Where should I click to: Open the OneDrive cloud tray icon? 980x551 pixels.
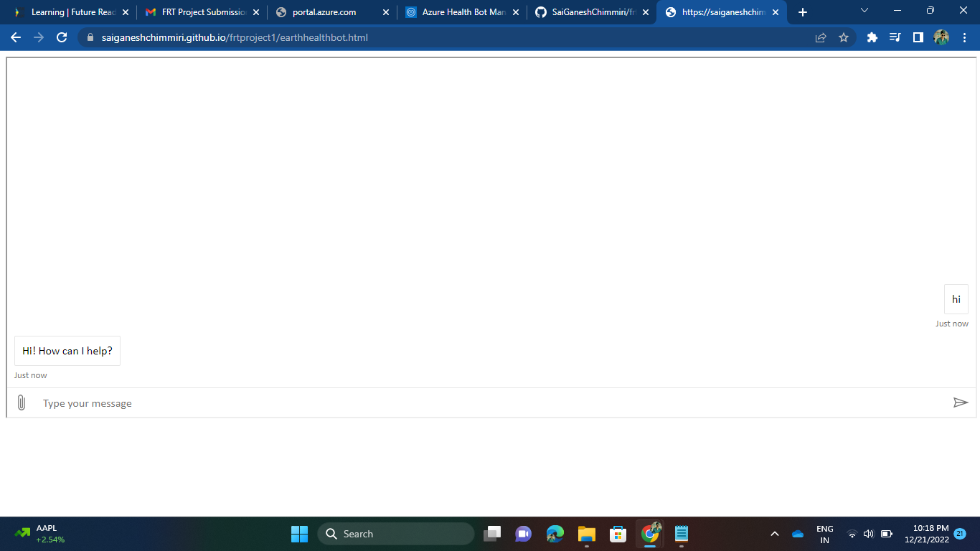798,534
